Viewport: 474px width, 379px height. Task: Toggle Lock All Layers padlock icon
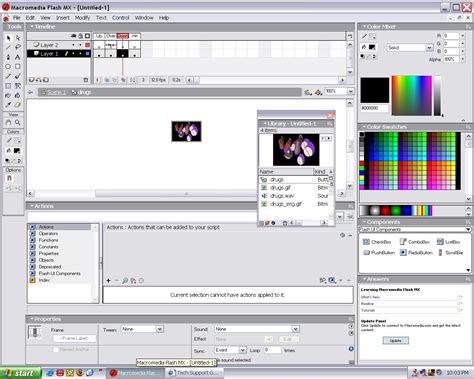[80, 36]
